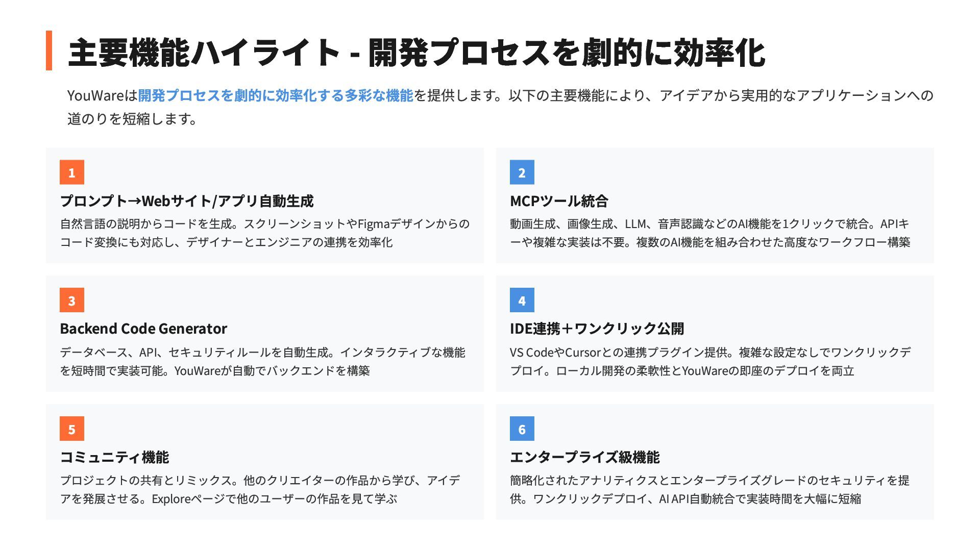Viewport: 980px width, 551px height.
Task: Click description starting with 動画生成、画像生成、LLM
Action: pyautogui.click(x=710, y=233)
